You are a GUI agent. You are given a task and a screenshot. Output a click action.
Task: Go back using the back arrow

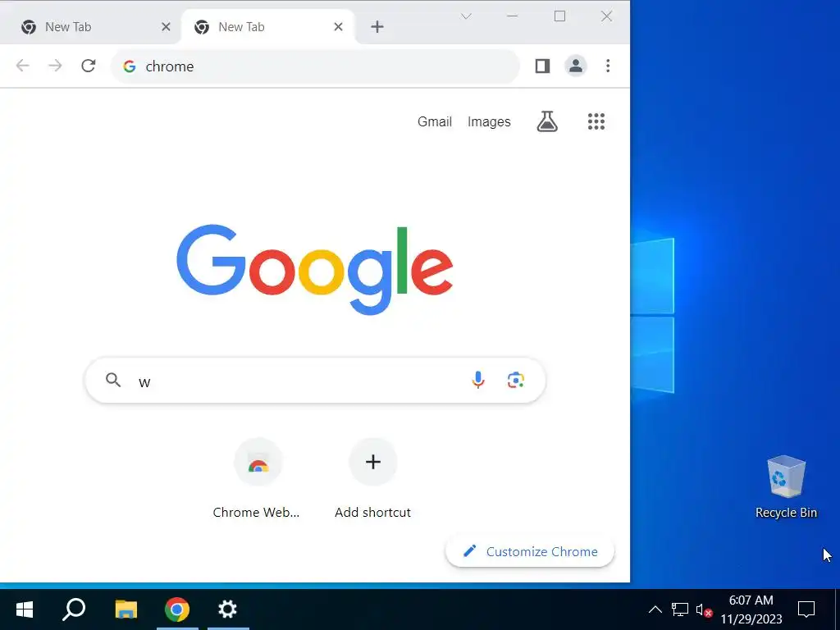click(x=22, y=66)
